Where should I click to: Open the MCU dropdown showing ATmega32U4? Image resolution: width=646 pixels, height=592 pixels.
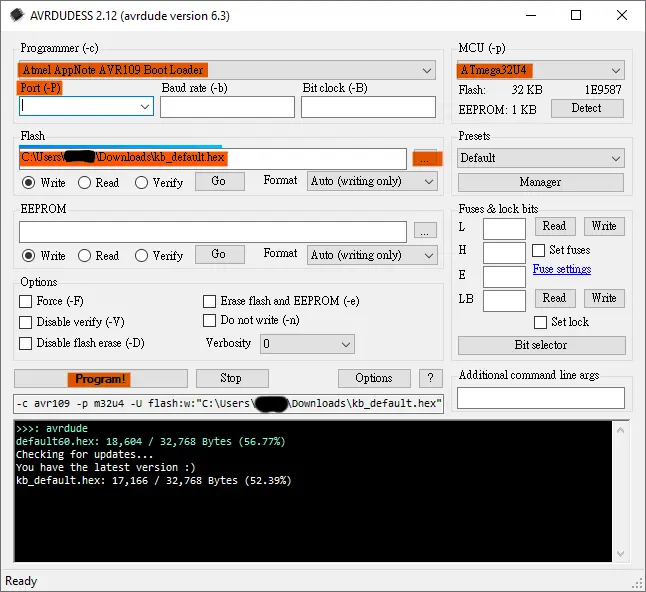(541, 70)
